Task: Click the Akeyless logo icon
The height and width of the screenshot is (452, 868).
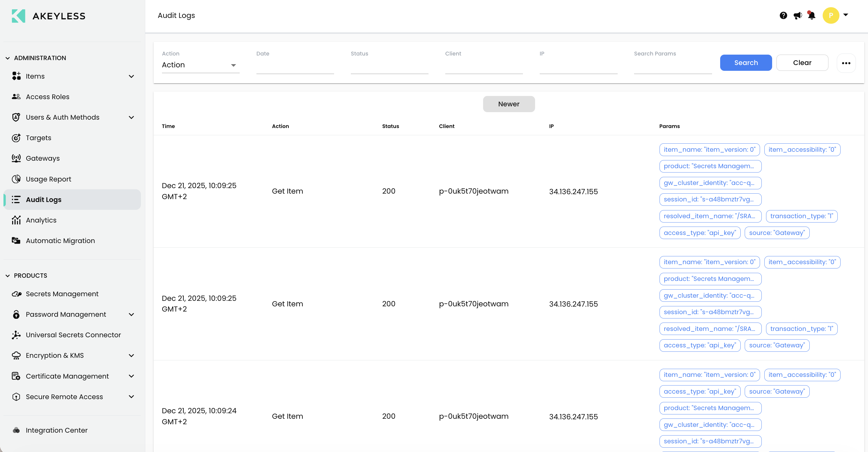Action: 18,16
